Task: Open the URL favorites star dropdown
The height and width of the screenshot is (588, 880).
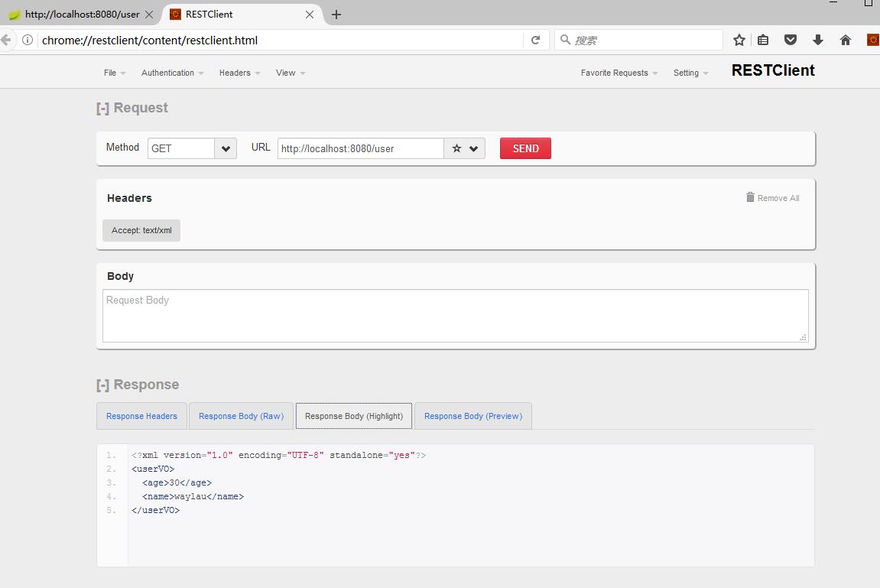Action: pos(464,148)
